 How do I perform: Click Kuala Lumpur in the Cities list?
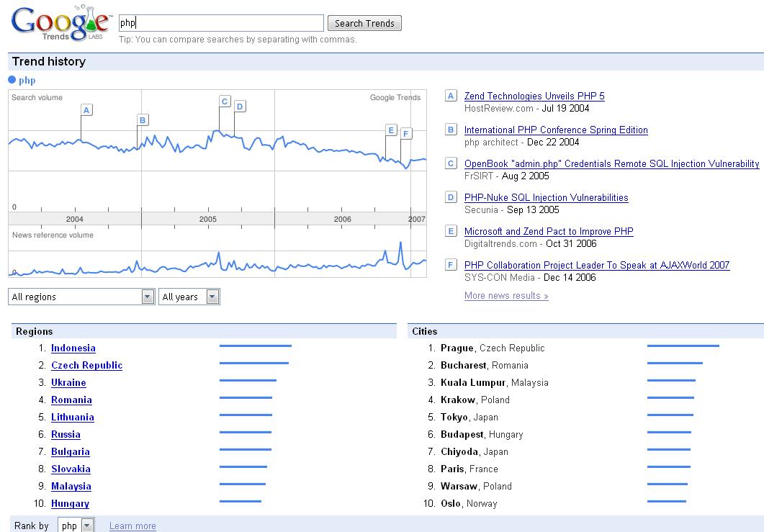[x=472, y=382]
